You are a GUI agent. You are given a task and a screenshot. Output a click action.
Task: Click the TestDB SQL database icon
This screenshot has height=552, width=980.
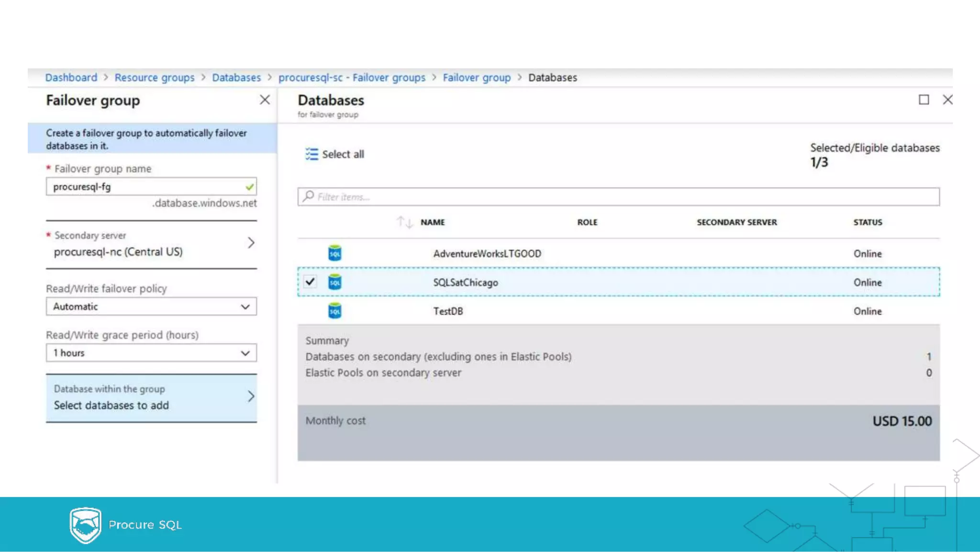[x=334, y=311]
